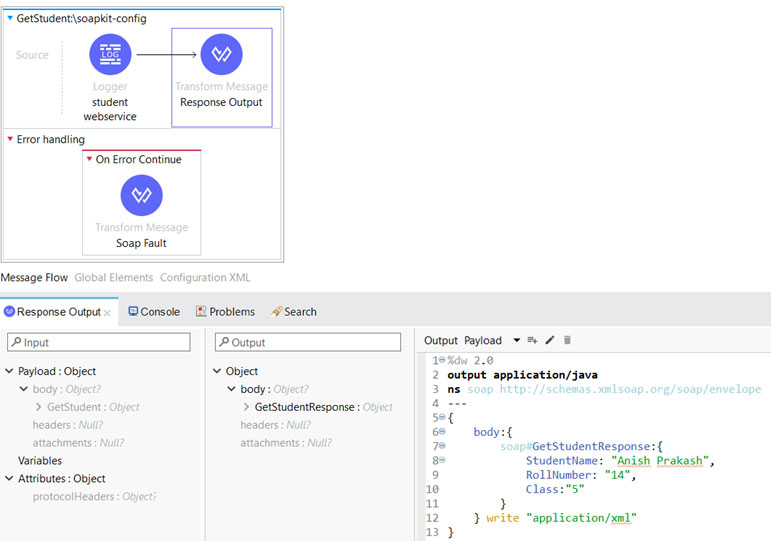This screenshot has width=771, height=541.
Task: Fold code at line 5 marker
Action: (x=442, y=417)
